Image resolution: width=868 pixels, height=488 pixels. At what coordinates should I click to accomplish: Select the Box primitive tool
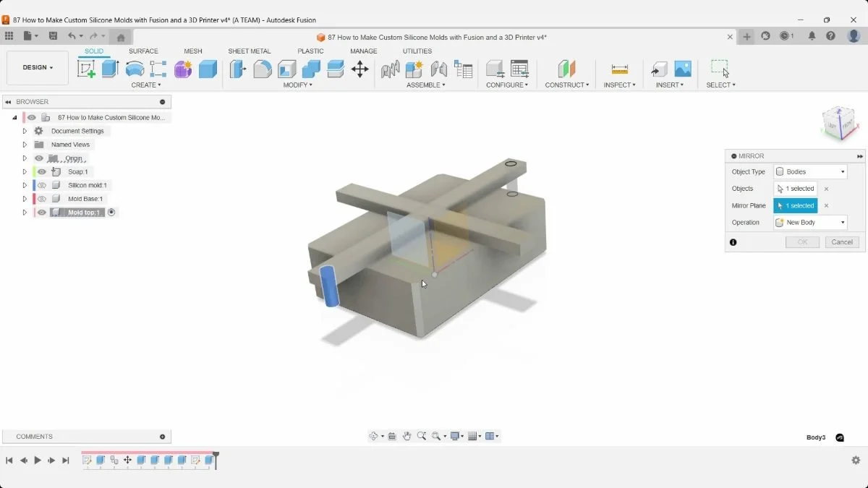(208, 69)
